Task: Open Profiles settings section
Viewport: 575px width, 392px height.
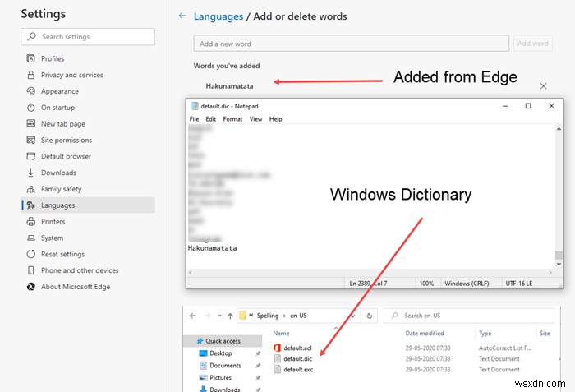Action: coord(53,58)
